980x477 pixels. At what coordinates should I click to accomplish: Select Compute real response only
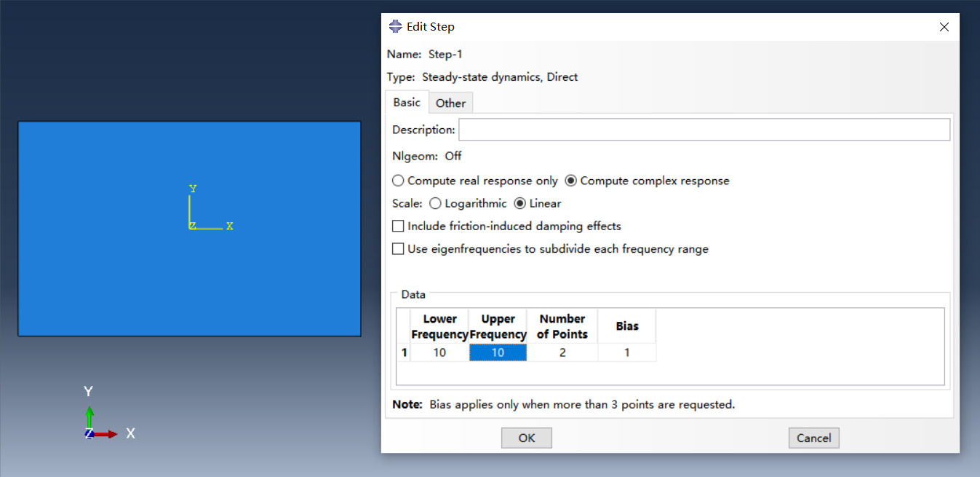(399, 180)
